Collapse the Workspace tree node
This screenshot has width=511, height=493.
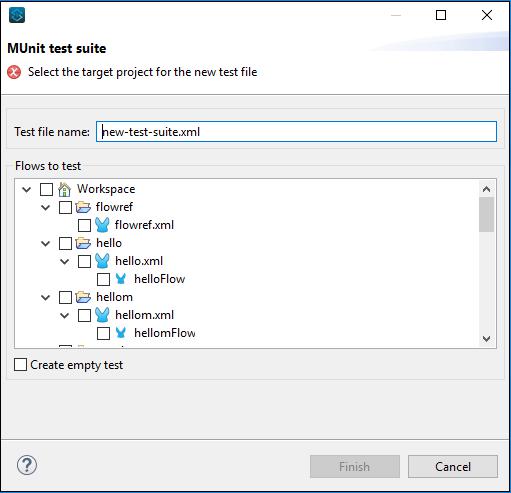(x=27, y=190)
